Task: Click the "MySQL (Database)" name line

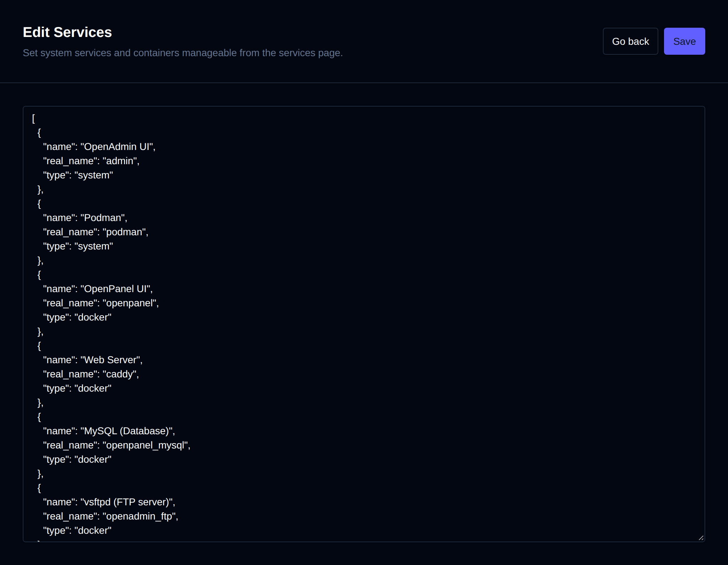Action: pos(109,431)
